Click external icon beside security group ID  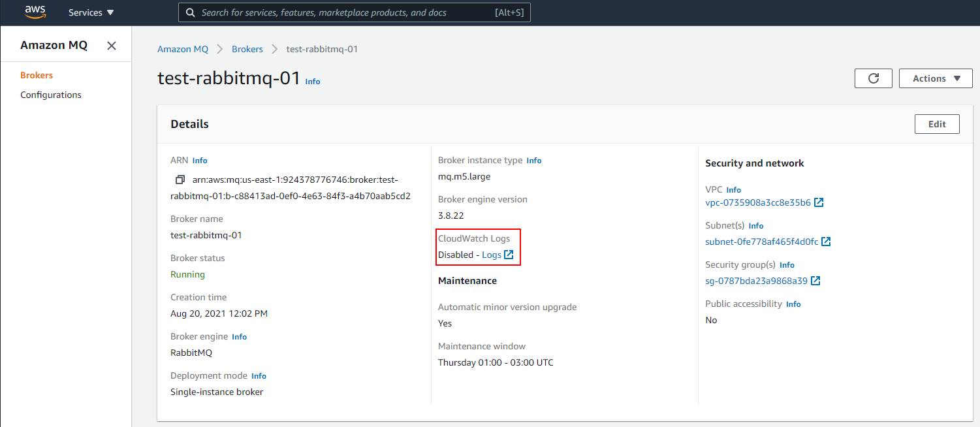[815, 281]
